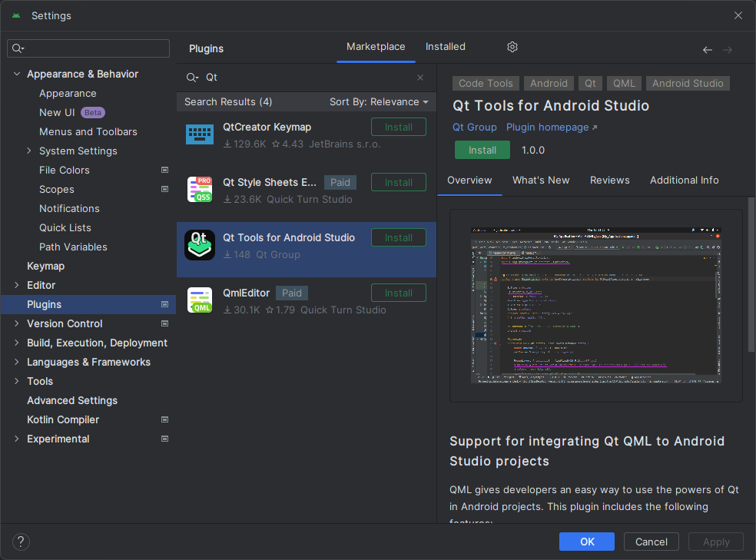Click the panel icon next to File Colors
The image size is (756, 560).
[164, 170]
